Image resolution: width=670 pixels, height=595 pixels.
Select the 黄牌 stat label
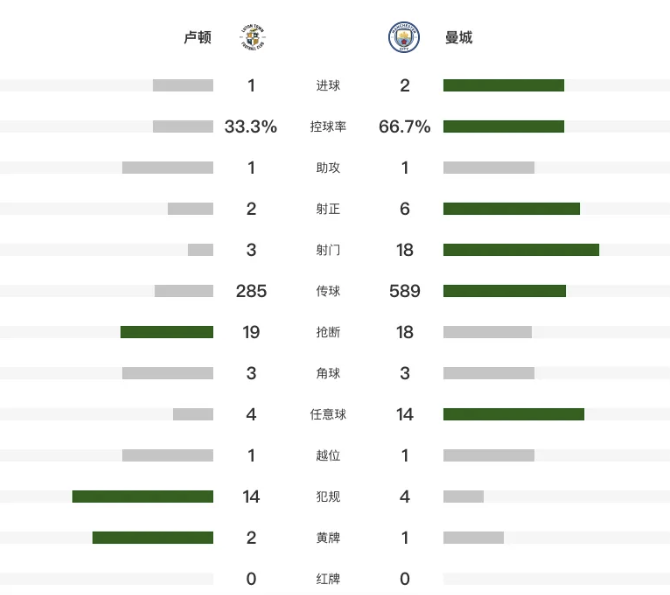[328, 538]
